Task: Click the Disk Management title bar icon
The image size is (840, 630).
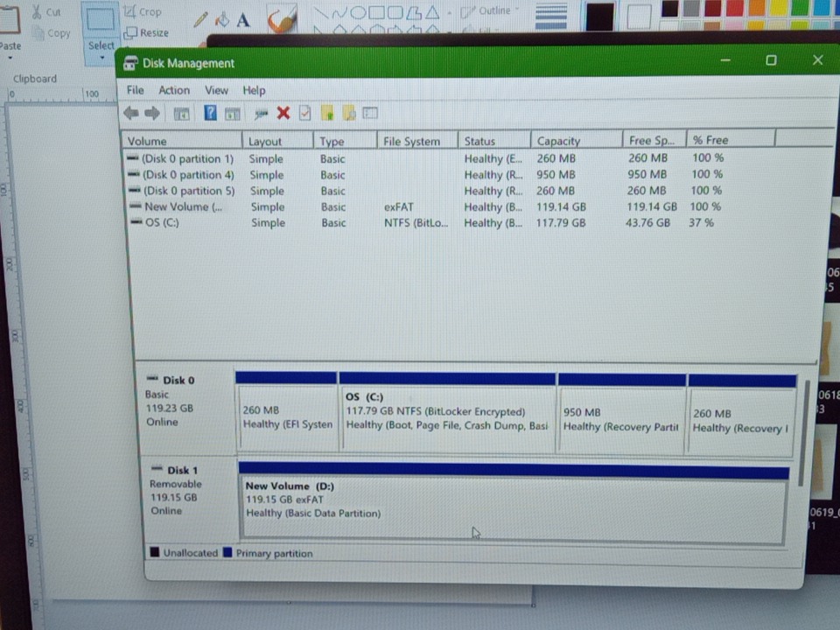Action: [x=130, y=63]
